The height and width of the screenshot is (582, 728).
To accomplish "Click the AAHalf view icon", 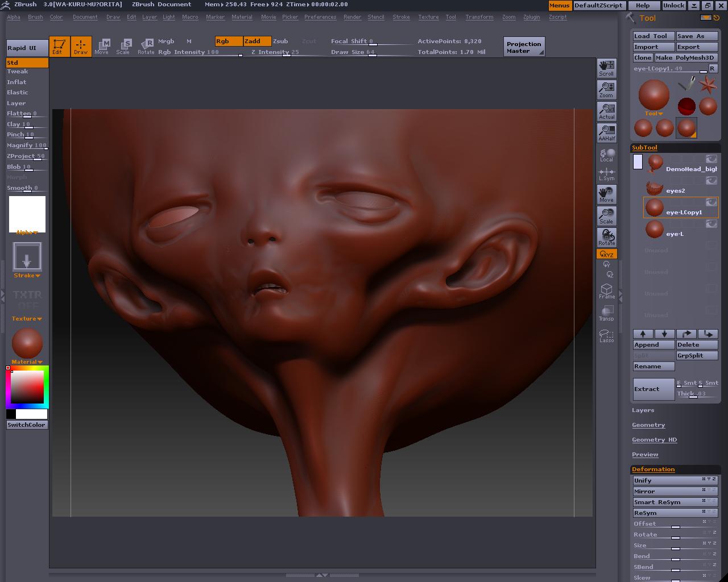I will click(606, 132).
